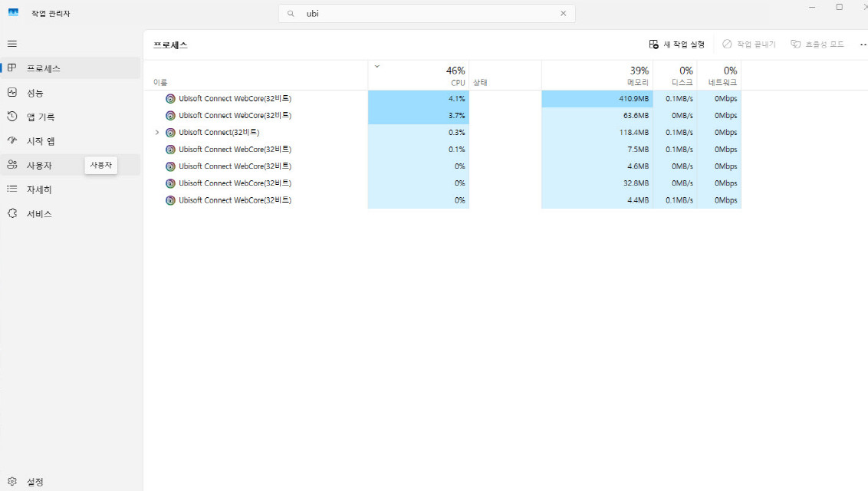Open the 프로세스 (Processes) sidebar tab
868x491 pixels.
coord(44,68)
